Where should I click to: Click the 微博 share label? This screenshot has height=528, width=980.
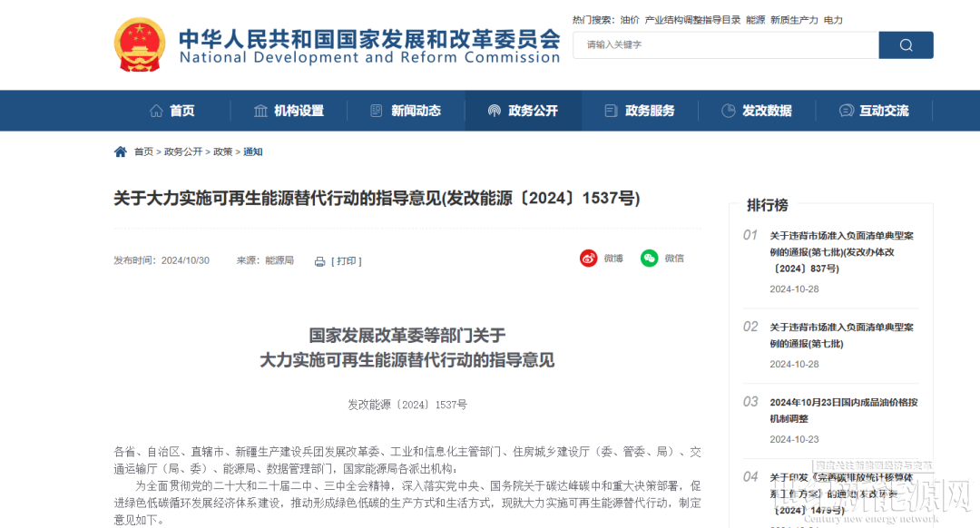613,258
